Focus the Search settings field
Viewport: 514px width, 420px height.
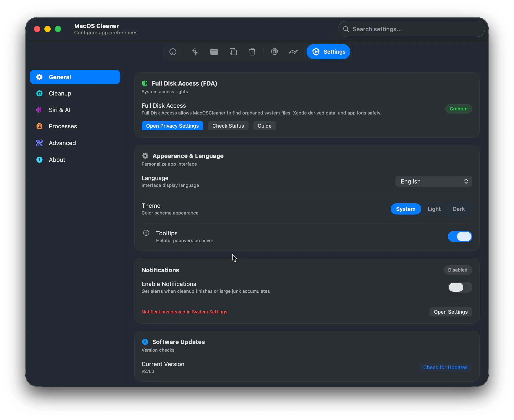coord(411,29)
